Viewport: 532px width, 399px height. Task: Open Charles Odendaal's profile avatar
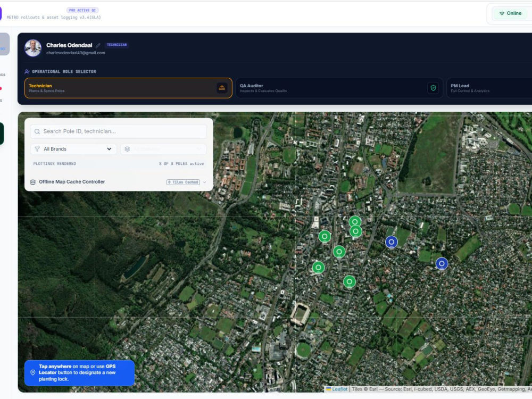pyautogui.click(x=33, y=48)
